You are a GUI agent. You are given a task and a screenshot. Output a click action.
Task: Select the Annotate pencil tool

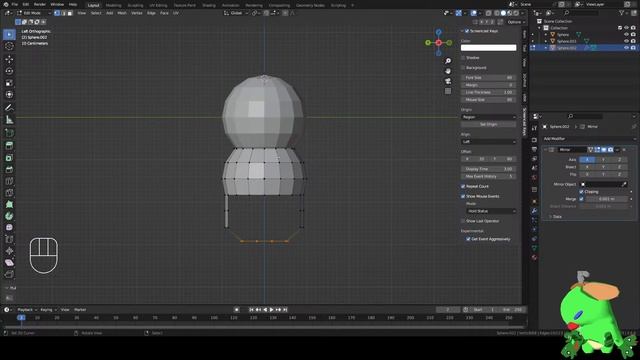(9, 108)
